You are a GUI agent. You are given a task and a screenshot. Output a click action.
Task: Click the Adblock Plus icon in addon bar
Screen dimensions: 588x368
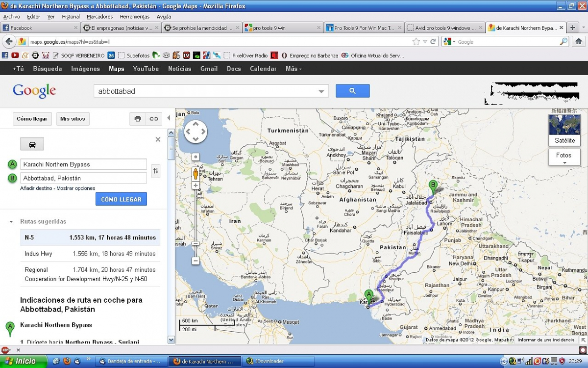click(x=5, y=350)
